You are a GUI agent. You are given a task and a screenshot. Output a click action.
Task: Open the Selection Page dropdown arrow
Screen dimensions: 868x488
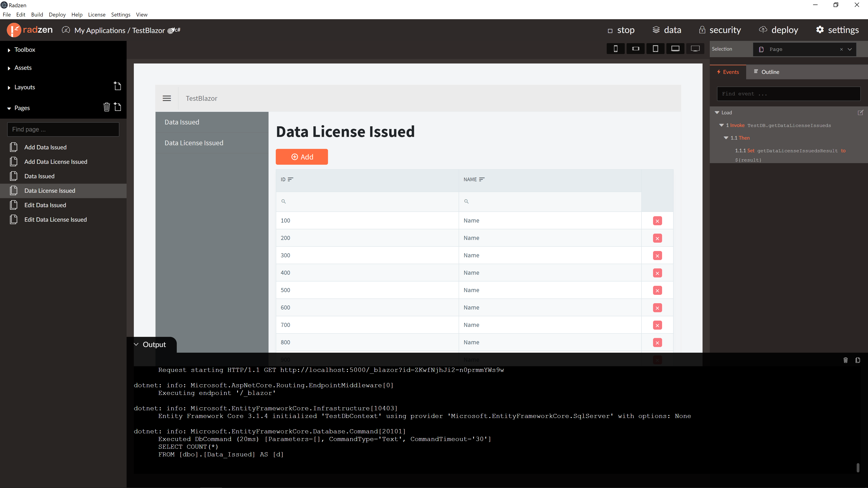pyautogui.click(x=850, y=49)
